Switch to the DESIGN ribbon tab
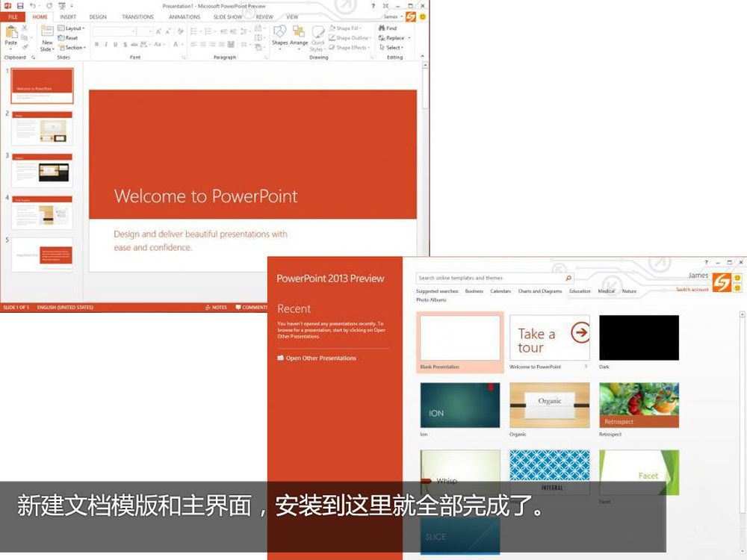747x560 pixels. pos(97,16)
